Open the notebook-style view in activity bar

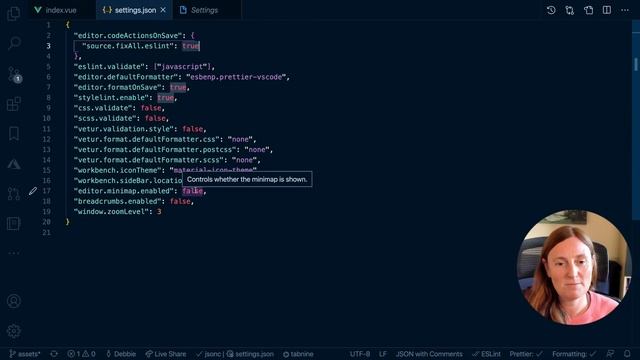click(13, 223)
